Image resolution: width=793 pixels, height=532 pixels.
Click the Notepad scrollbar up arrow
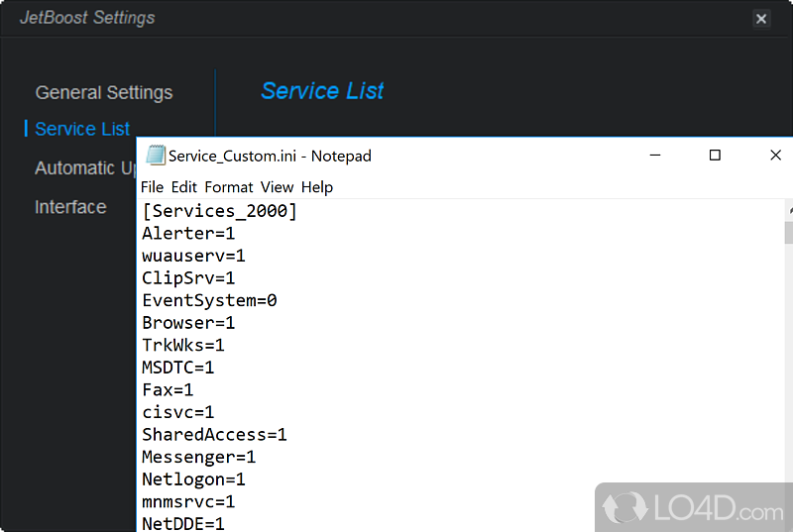789,211
